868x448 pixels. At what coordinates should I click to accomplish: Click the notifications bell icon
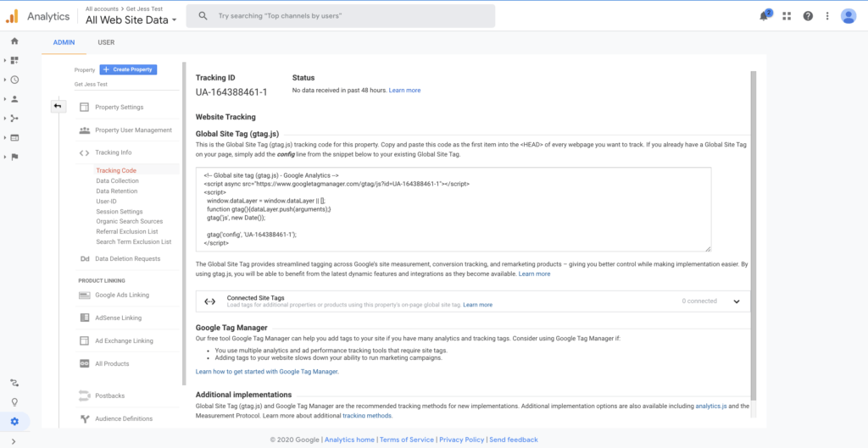click(764, 16)
